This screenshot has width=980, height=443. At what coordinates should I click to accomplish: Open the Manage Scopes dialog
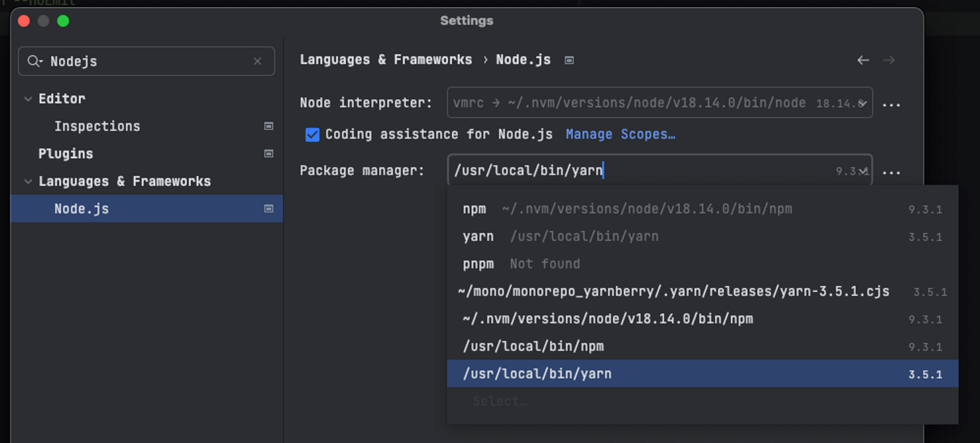click(620, 134)
